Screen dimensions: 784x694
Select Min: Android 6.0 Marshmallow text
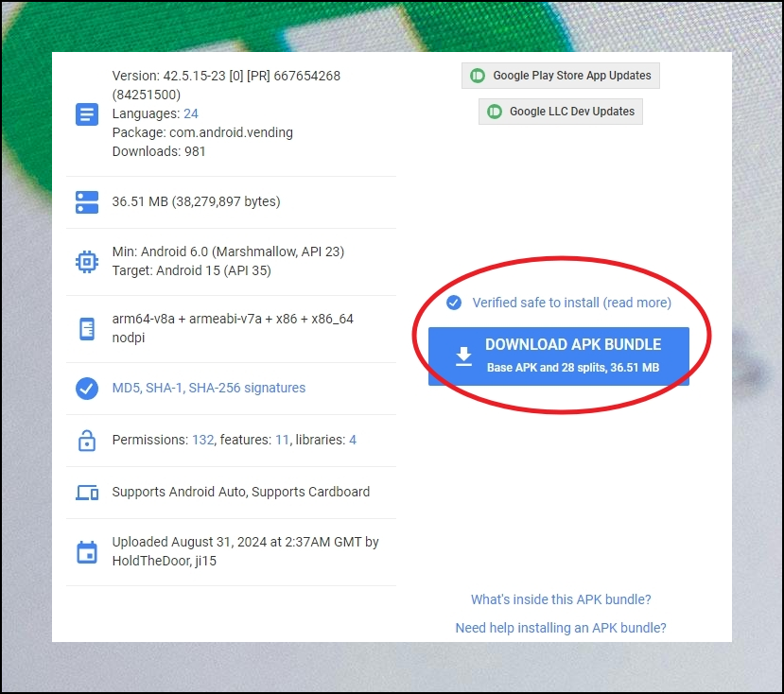pyautogui.click(x=228, y=252)
